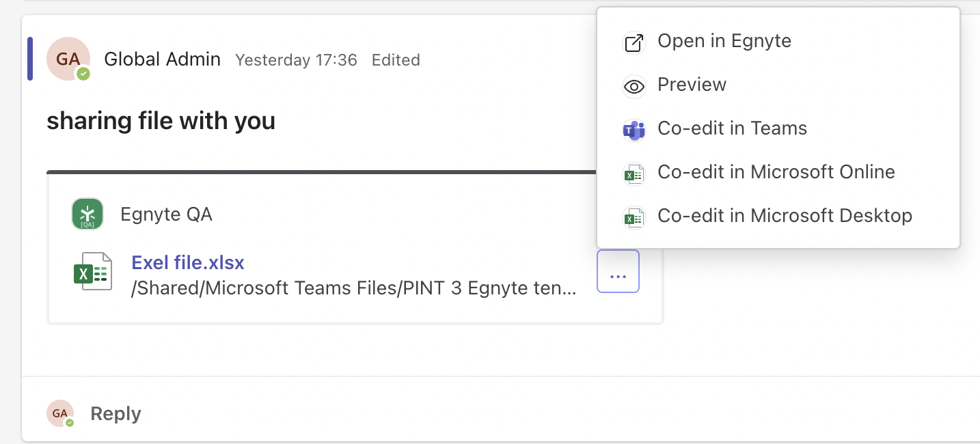Click the Yesterday 17:36 message timestamp
The image size is (980, 444).
(296, 60)
